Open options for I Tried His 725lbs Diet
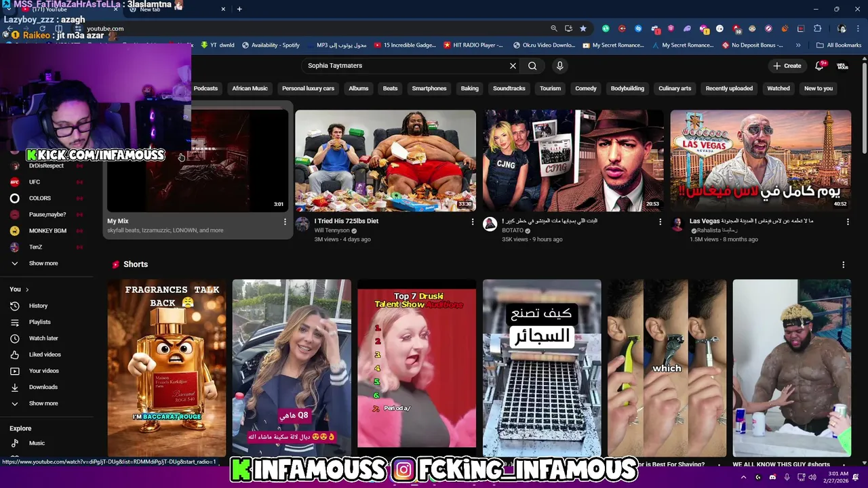This screenshot has width=868, height=488. click(473, 222)
